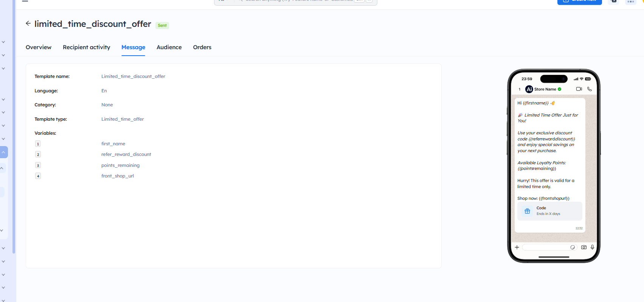This screenshot has height=302, width=644.
Task: Open the Overview tab
Action: (39, 47)
